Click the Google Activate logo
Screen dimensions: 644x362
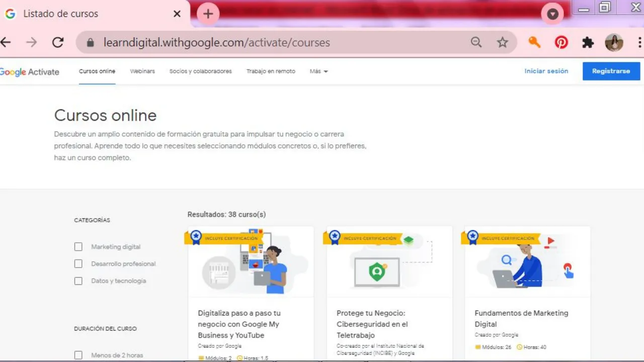[x=29, y=72]
